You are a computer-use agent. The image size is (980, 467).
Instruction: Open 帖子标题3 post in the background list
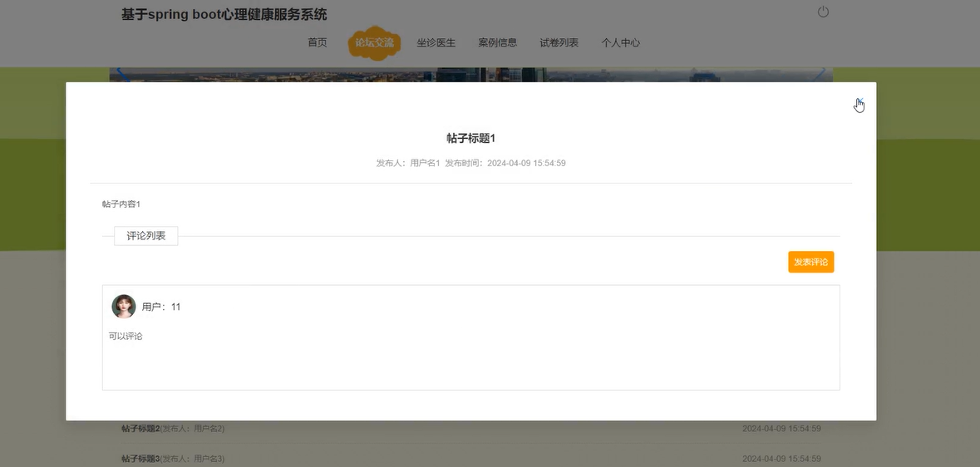click(x=140, y=459)
